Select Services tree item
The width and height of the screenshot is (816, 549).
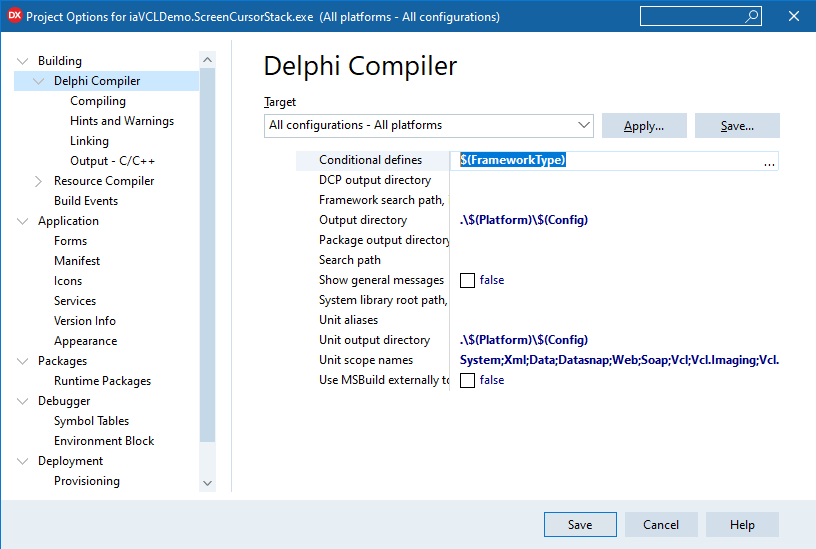[x=75, y=301]
